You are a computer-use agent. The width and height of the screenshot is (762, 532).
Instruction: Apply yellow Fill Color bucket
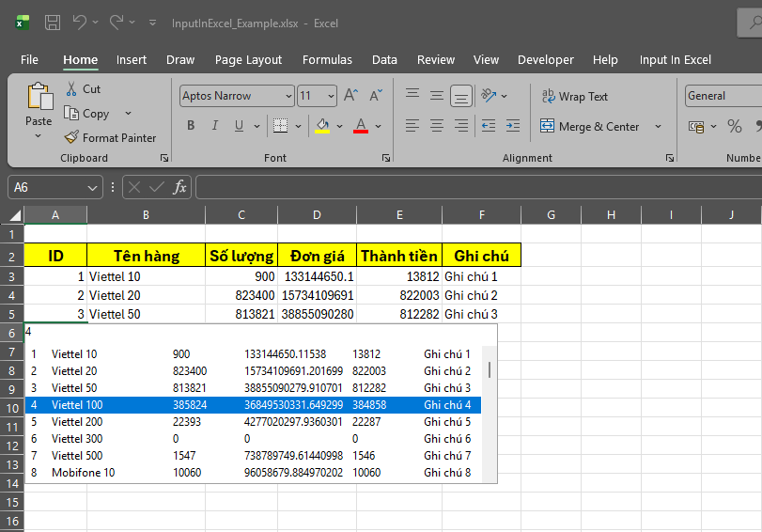click(322, 125)
